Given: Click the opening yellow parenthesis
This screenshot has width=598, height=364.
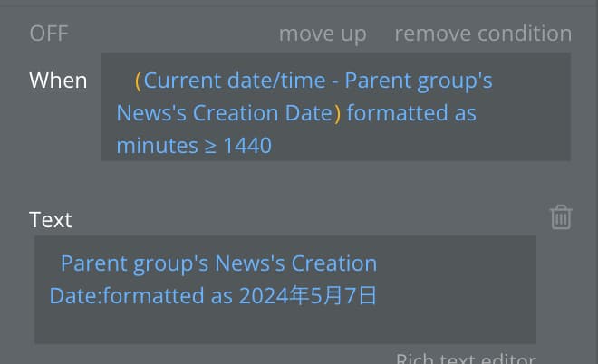Looking at the screenshot, I should point(138,81).
